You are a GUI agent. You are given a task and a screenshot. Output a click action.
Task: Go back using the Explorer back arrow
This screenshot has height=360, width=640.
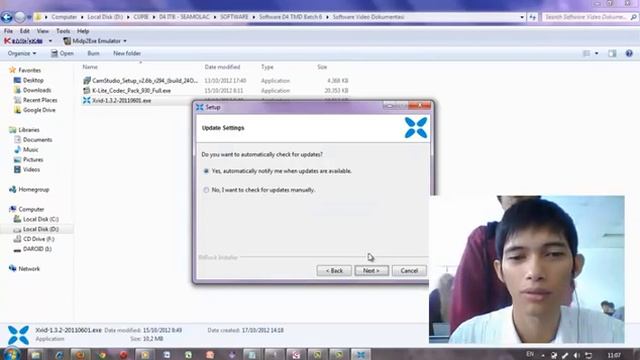click(7, 17)
